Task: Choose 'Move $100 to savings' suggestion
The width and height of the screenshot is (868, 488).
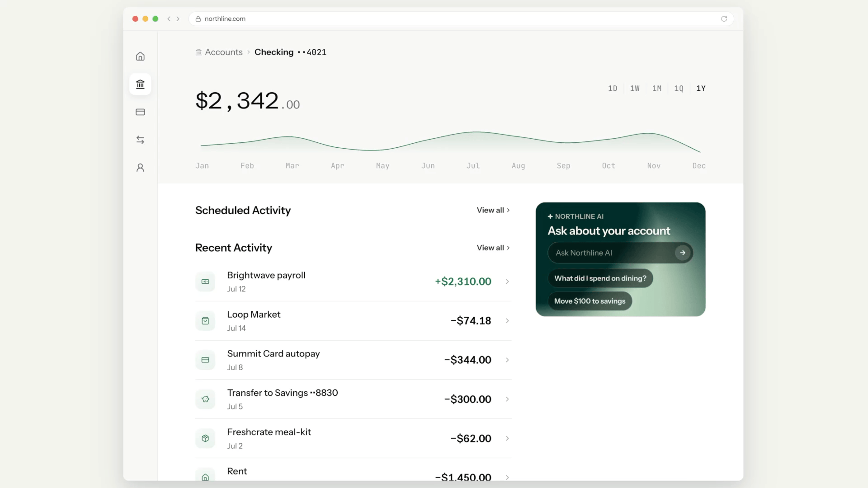Action: tap(590, 301)
